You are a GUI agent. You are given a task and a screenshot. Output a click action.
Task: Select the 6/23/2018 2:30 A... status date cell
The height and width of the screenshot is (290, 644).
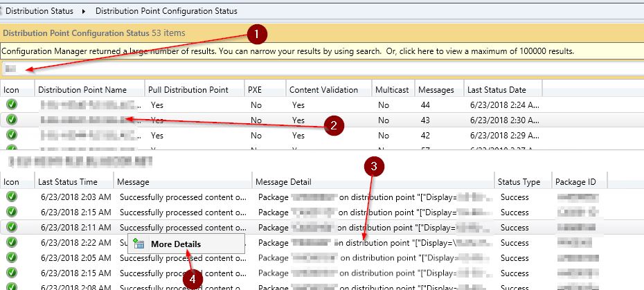click(x=505, y=120)
